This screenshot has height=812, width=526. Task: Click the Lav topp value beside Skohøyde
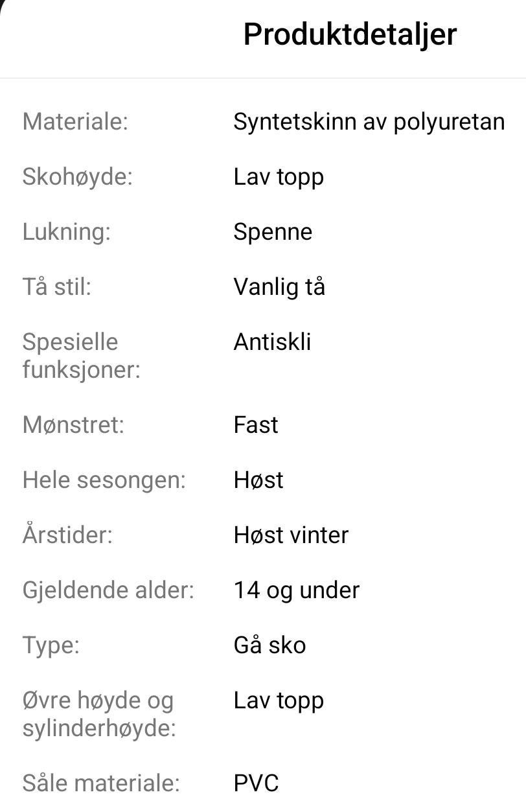[x=279, y=178]
